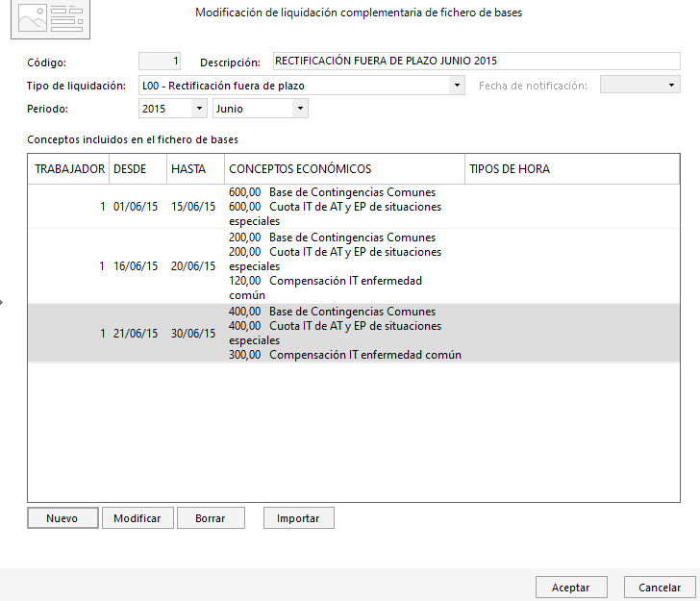Click the 600,00 Base de Contingencias Comunes line
The image size is (700, 601).
coord(332,192)
